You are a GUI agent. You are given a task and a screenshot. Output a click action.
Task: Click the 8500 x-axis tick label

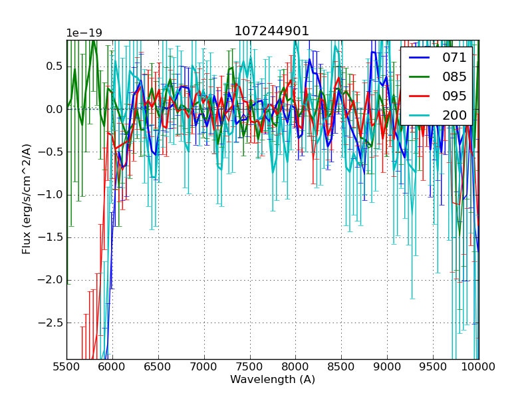tap(341, 366)
